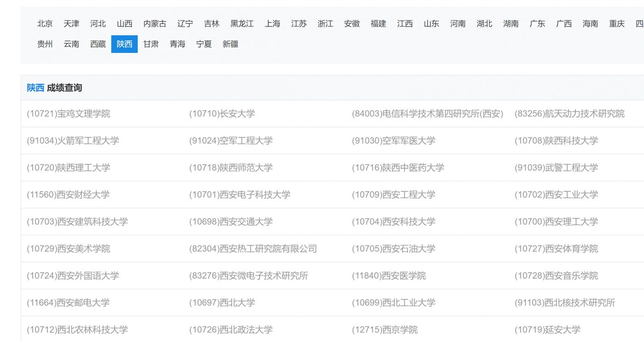Click (10728)西安音乐学院
This screenshot has width=644, height=342.
(x=556, y=276)
